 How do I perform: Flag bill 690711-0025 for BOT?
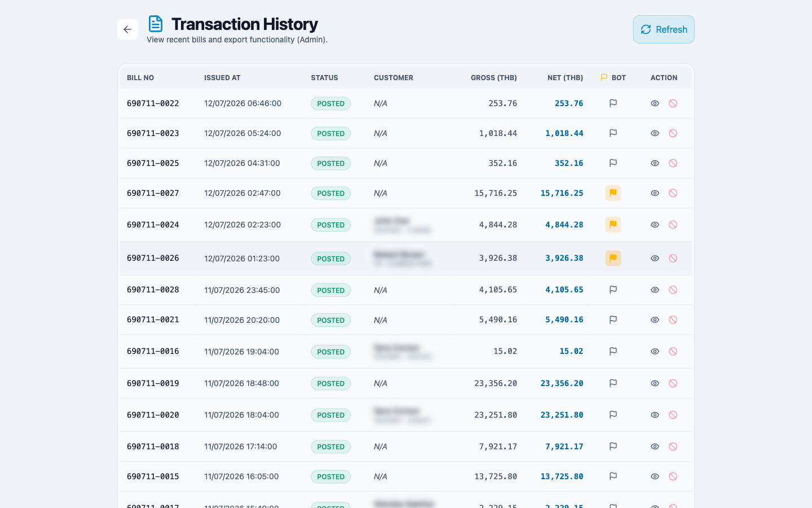[x=613, y=163]
